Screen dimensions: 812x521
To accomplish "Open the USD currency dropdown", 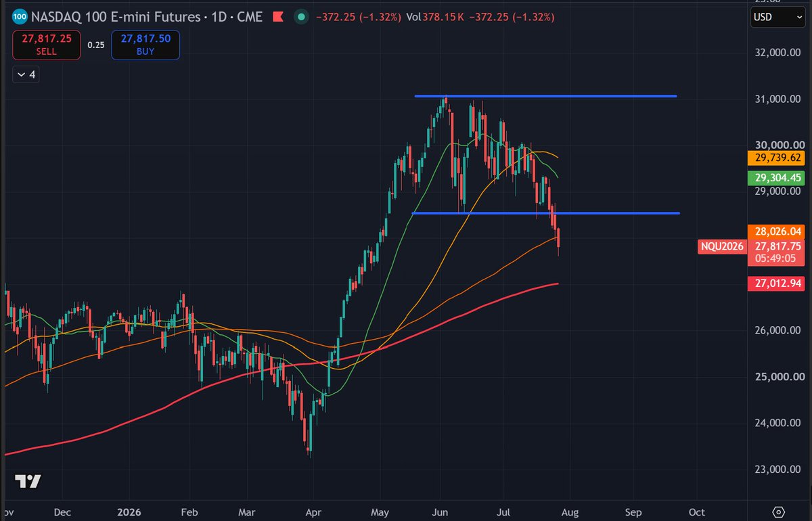I will 777,16.
